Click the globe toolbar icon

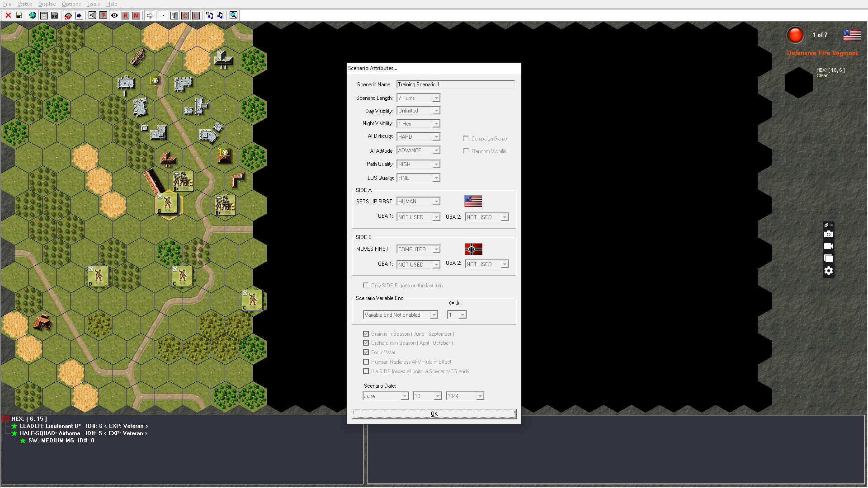(33, 15)
